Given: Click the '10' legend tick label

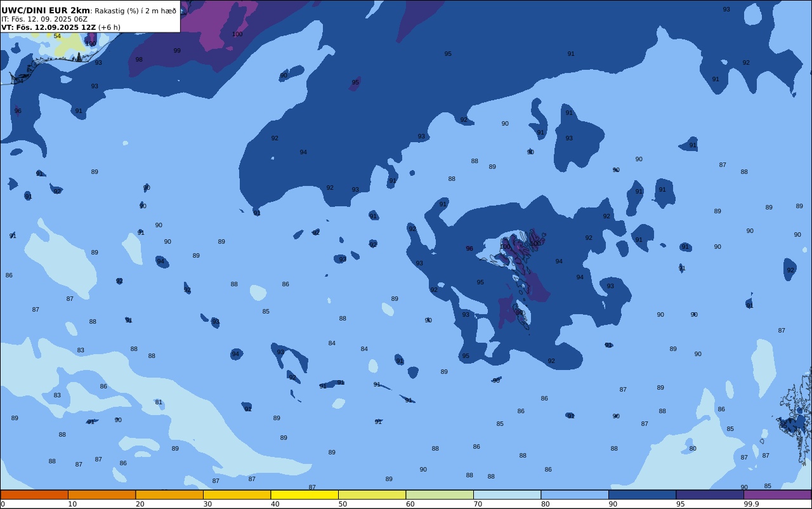Looking at the screenshot, I should (x=72, y=504).
